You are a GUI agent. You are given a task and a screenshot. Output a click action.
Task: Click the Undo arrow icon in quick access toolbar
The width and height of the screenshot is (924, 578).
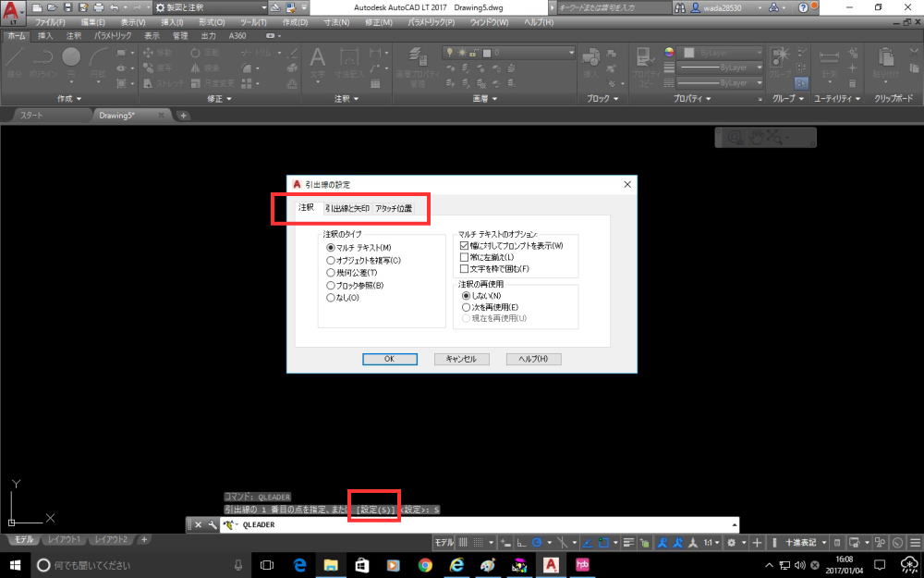click(114, 7)
